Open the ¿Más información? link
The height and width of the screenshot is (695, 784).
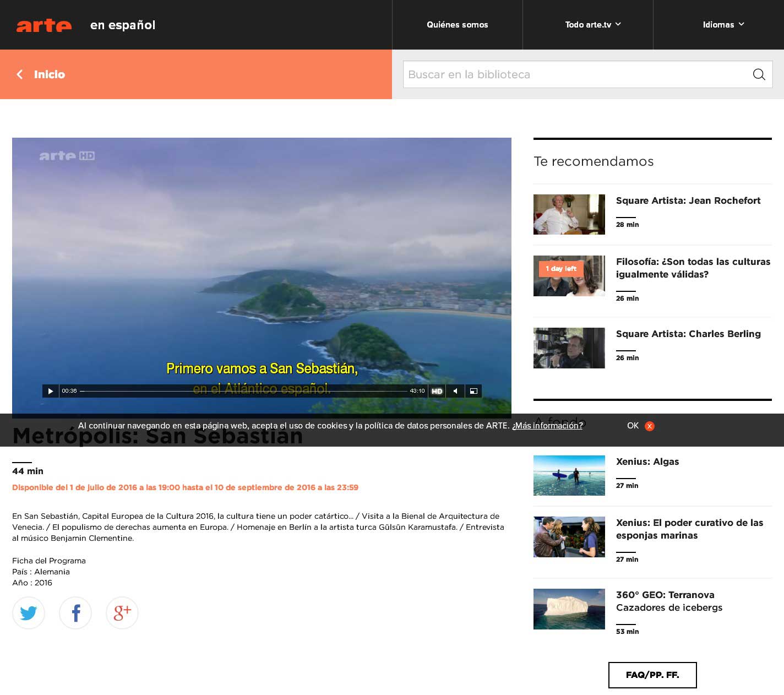[x=547, y=426]
